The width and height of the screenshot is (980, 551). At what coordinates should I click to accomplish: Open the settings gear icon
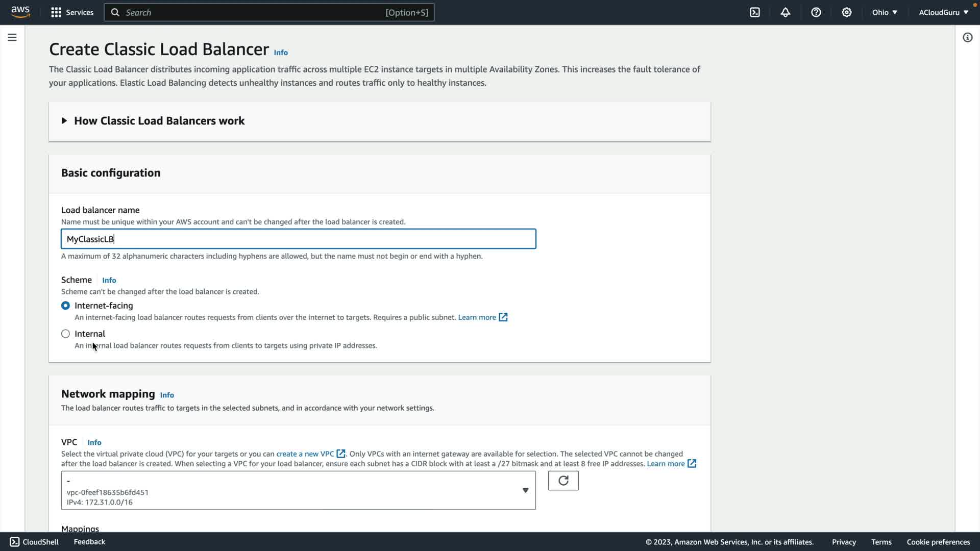[x=847, y=12]
